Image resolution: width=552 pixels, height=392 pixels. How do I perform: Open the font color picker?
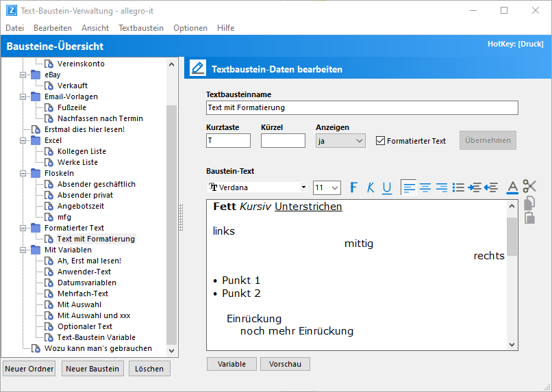(512, 187)
